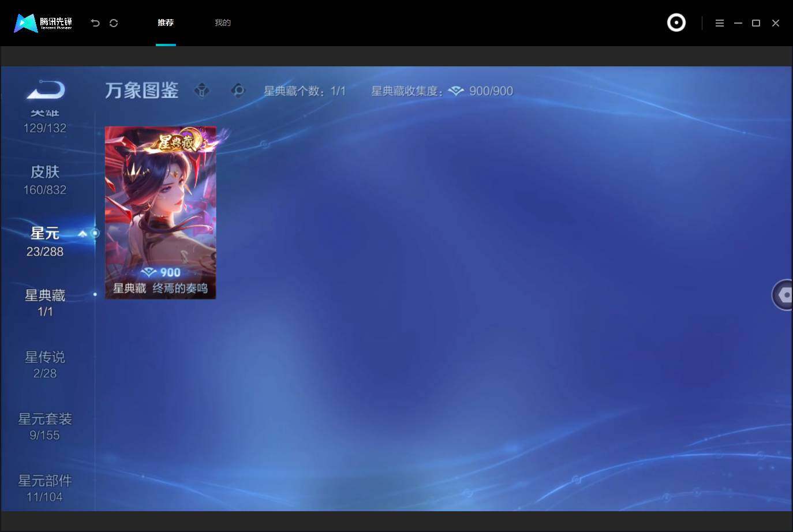Select the 星传说 2/28 category
Viewport: 793px width, 532px height.
tap(45, 365)
